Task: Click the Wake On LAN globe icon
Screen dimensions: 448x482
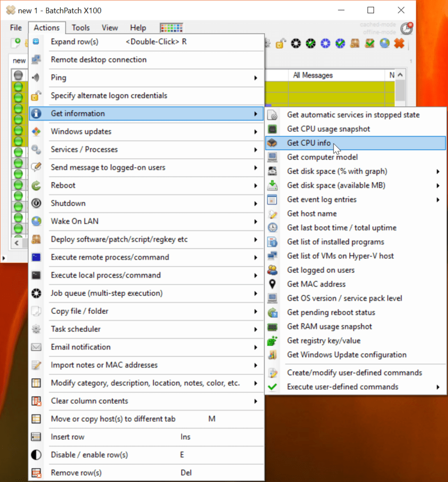Action: 36,221
